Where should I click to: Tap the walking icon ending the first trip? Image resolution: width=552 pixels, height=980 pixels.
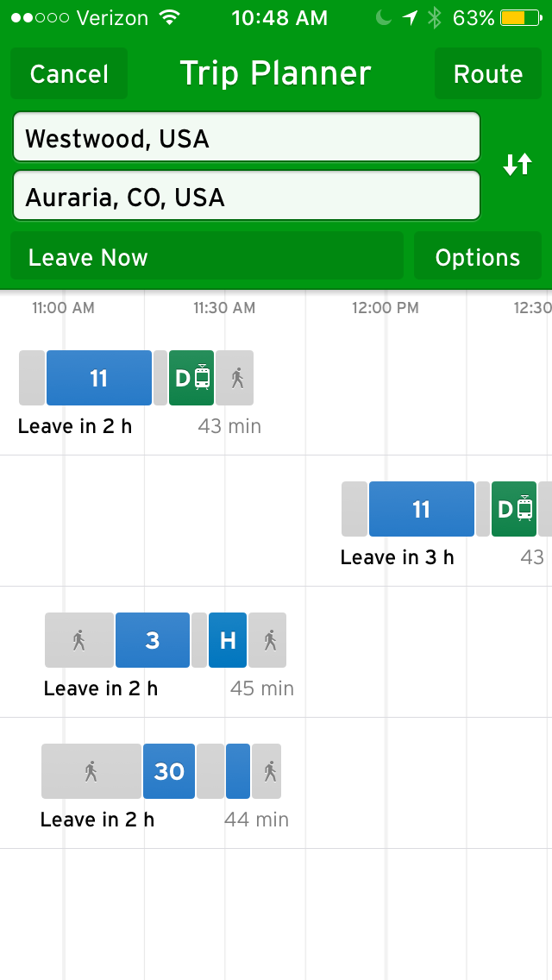pos(235,378)
